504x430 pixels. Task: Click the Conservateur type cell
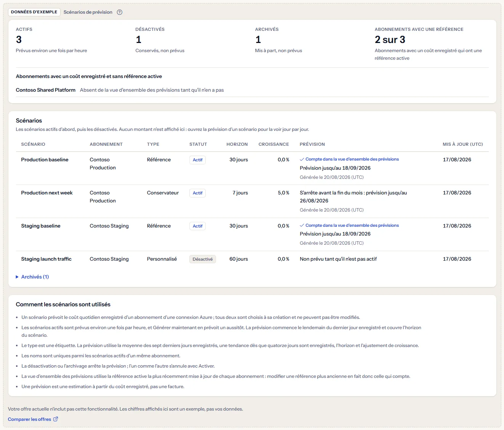pos(163,193)
